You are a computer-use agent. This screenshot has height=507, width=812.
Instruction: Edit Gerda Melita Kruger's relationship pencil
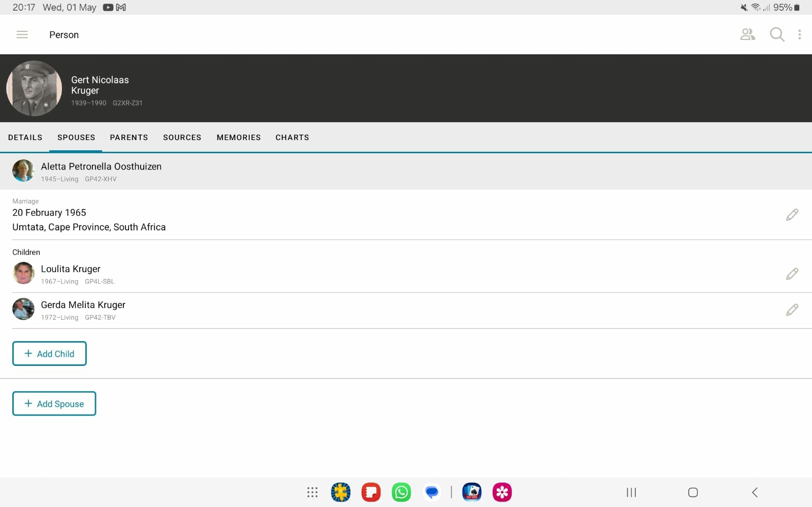[x=792, y=310]
